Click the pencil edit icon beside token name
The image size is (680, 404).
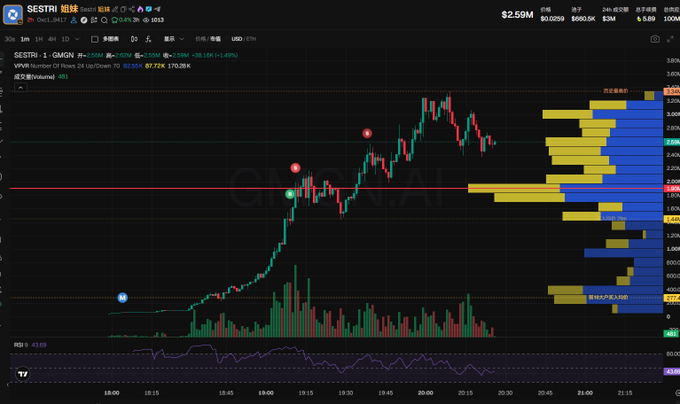[115, 9]
